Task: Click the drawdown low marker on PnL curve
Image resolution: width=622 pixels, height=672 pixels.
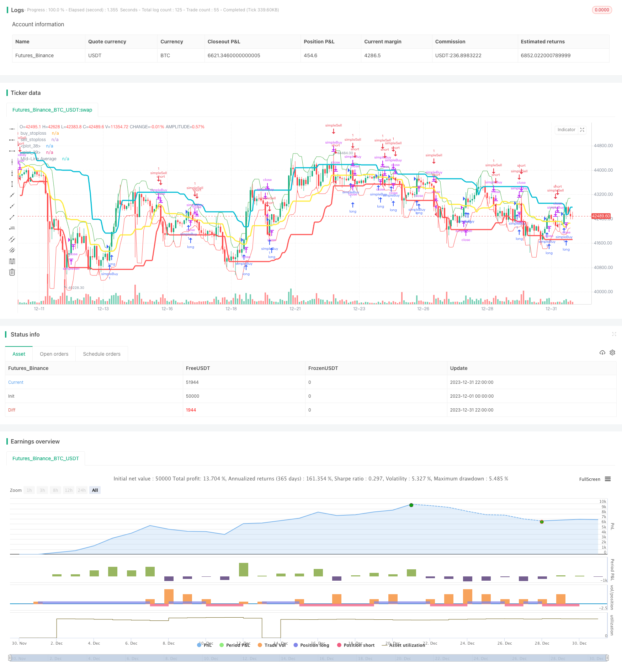Action: click(x=542, y=522)
